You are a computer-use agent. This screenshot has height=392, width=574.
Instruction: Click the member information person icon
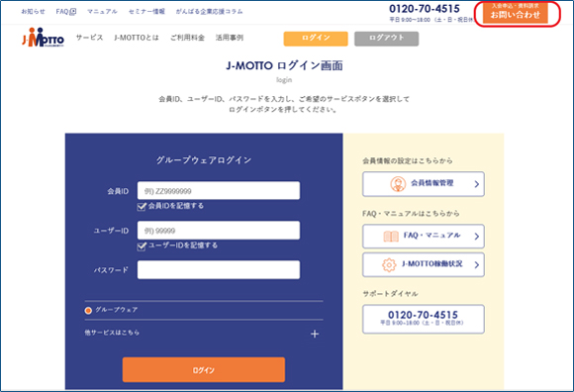(x=398, y=184)
